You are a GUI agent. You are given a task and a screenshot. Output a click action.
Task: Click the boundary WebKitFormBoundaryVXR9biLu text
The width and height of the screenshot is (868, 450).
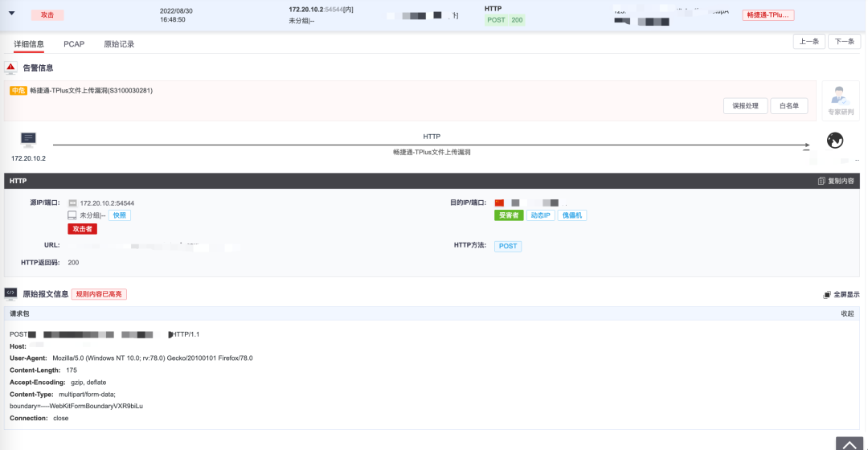tap(76, 406)
